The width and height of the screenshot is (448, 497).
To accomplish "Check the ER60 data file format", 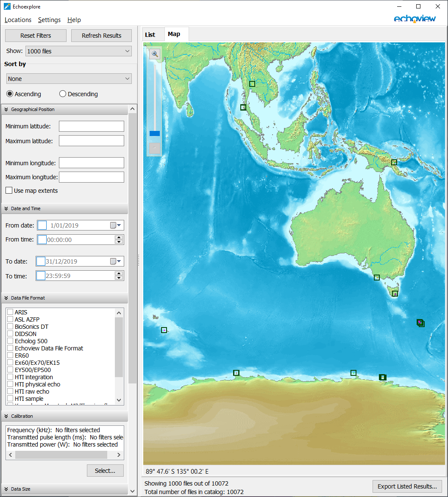I will click(x=10, y=355).
